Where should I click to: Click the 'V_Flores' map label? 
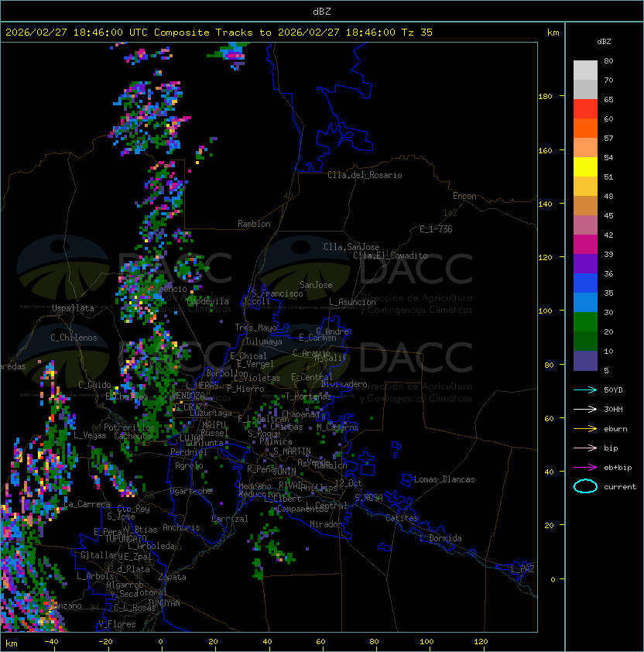[117, 624]
